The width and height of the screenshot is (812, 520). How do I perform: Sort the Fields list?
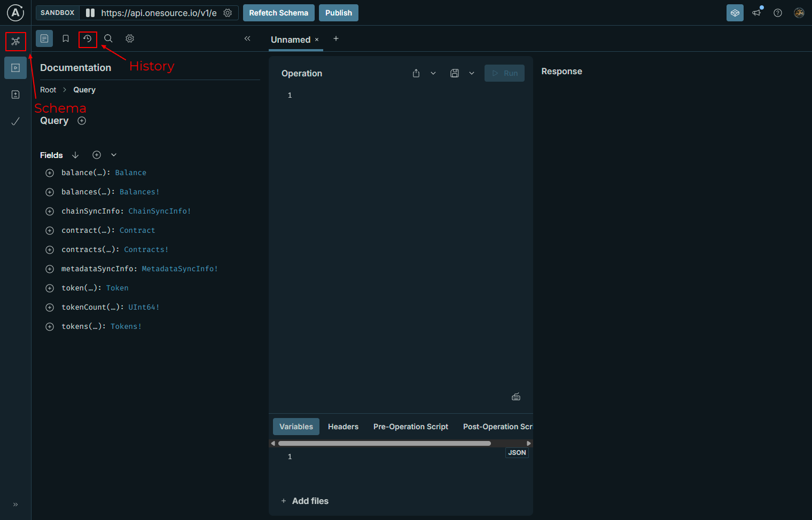[x=75, y=155]
